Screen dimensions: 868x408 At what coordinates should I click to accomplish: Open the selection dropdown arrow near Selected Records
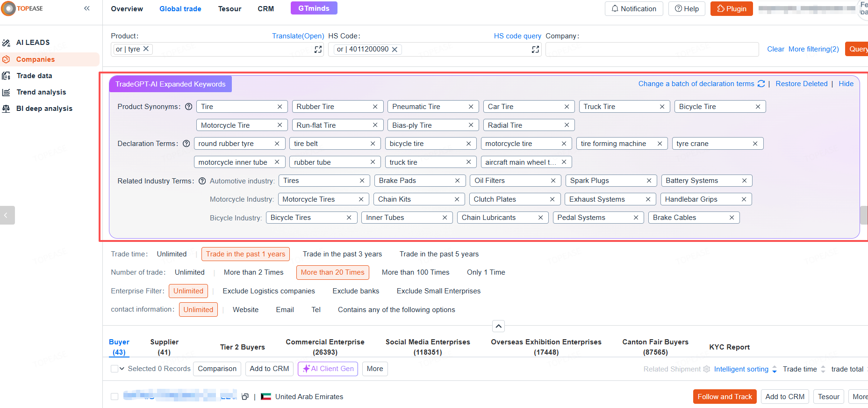pos(122,369)
